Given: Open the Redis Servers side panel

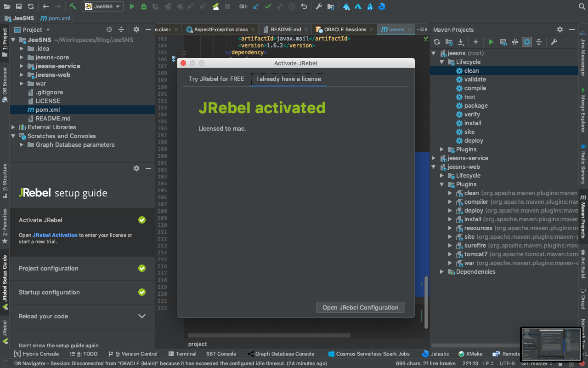Looking at the screenshot, I should pyautogui.click(x=583, y=163).
